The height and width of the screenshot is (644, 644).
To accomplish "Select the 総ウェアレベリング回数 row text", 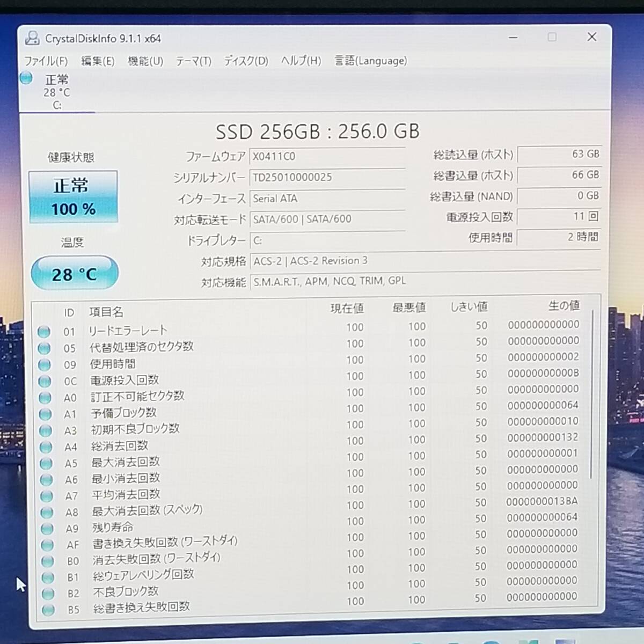I will [143, 575].
